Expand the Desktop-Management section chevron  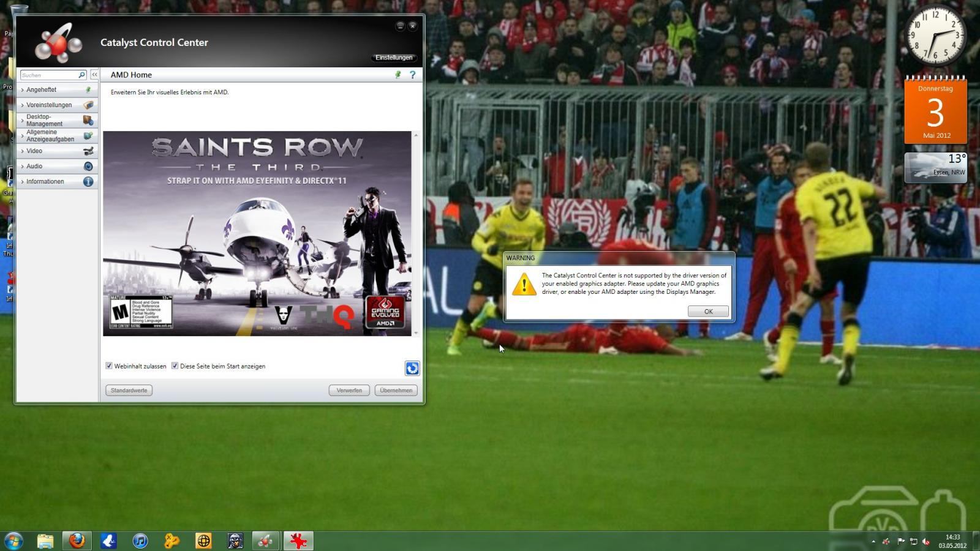point(23,120)
